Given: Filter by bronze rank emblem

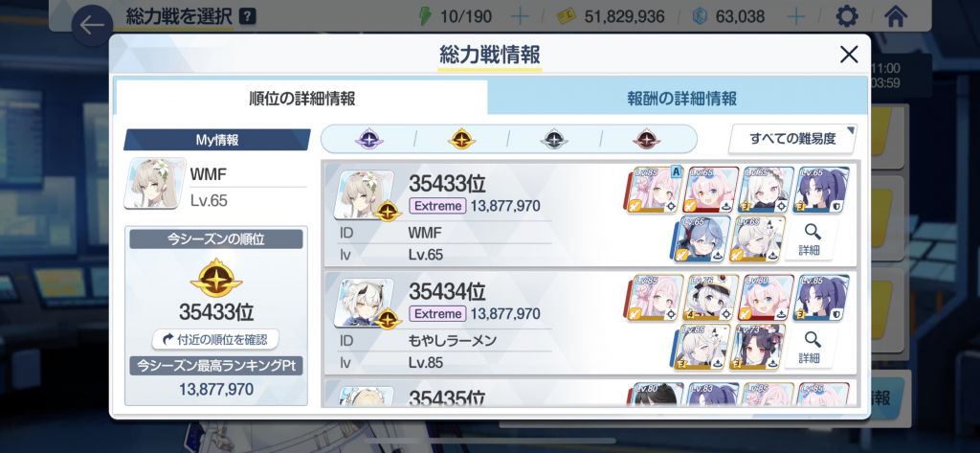Looking at the screenshot, I should 646,139.
